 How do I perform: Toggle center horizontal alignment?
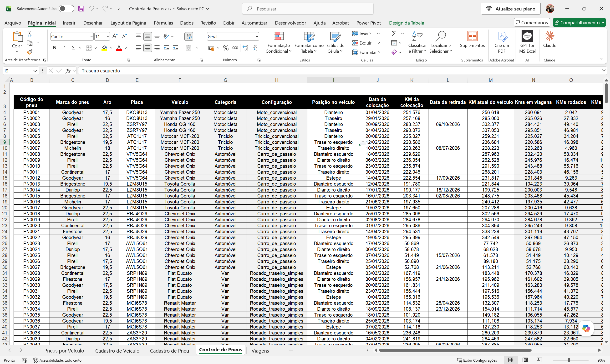148,48
